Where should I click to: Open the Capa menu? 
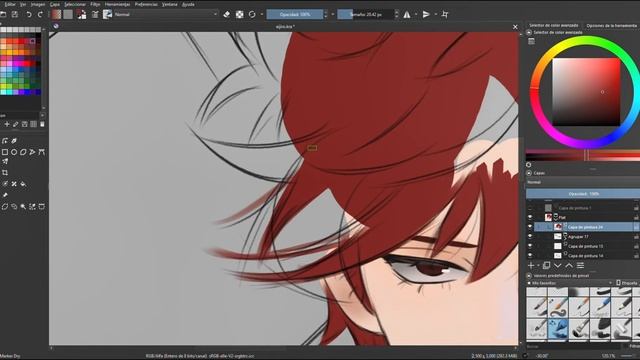point(55,4)
